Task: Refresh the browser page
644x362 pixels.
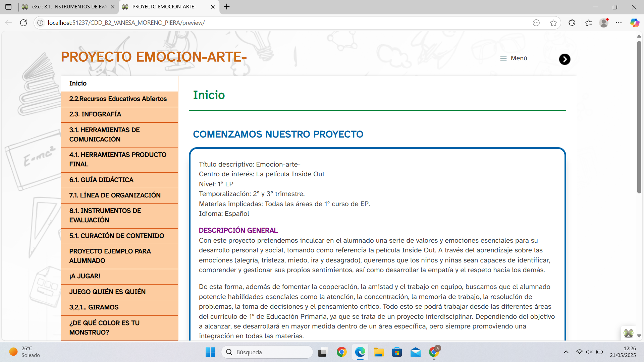Action: coord(23,23)
